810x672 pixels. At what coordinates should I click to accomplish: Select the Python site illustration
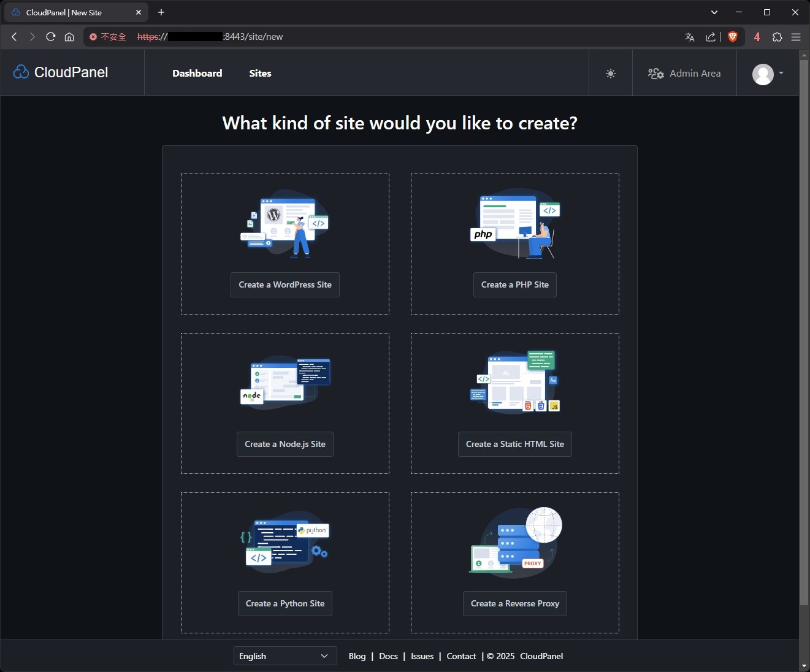pyautogui.click(x=285, y=542)
